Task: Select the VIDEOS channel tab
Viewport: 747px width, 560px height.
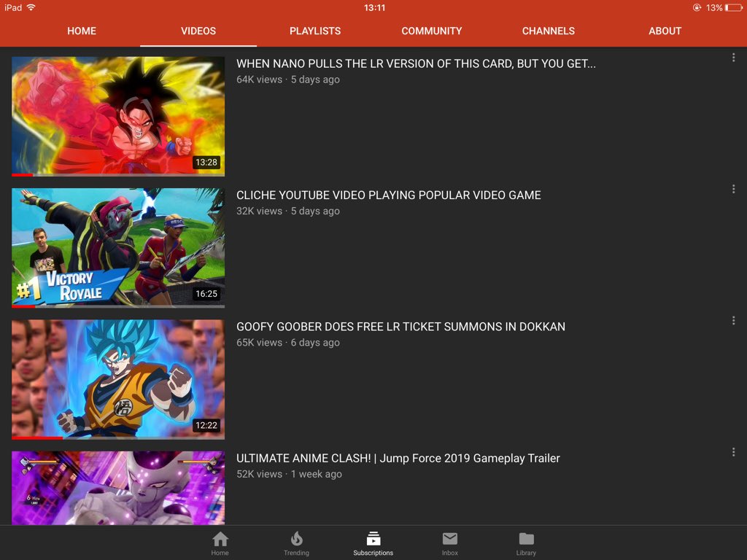Action: 198,31
